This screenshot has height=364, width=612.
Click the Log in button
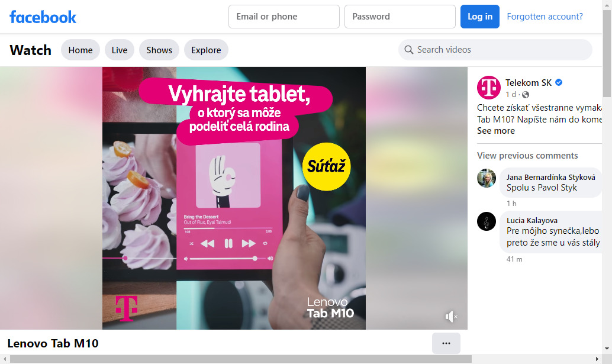(479, 17)
